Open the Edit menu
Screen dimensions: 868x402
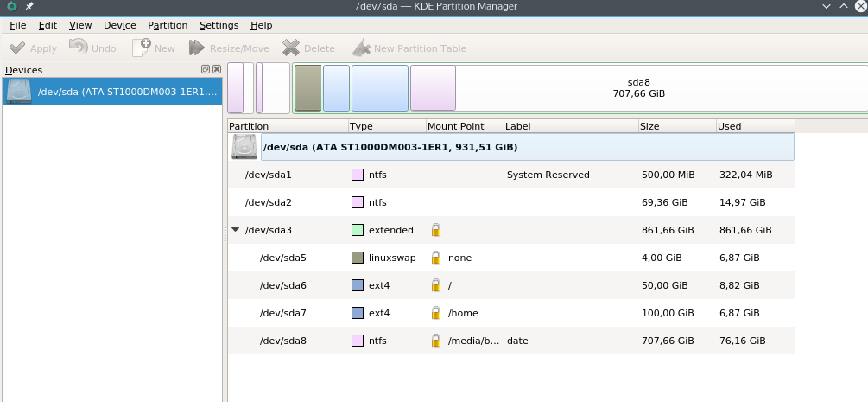coord(48,25)
